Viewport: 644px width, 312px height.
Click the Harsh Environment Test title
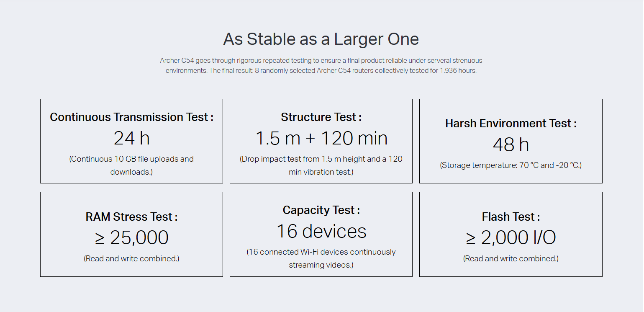511,124
